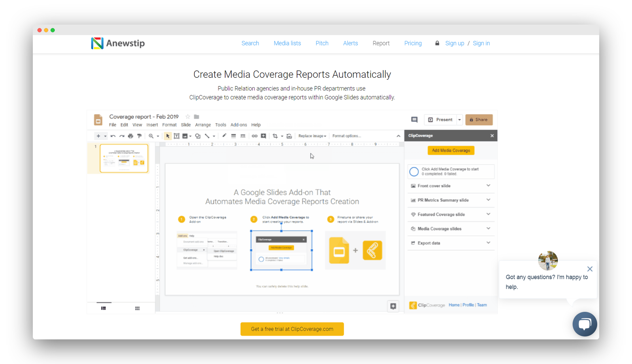Expand the Media Coverage slides section
Image resolution: width=632 pixels, height=364 pixels.
coord(451,229)
